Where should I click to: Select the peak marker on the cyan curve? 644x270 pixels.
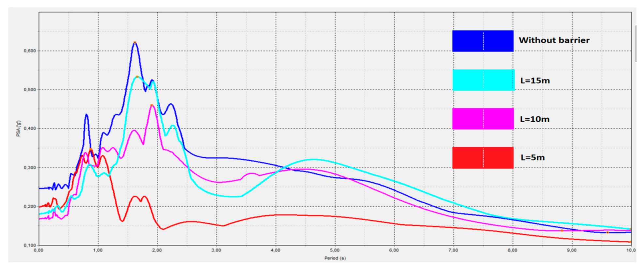(x=137, y=77)
